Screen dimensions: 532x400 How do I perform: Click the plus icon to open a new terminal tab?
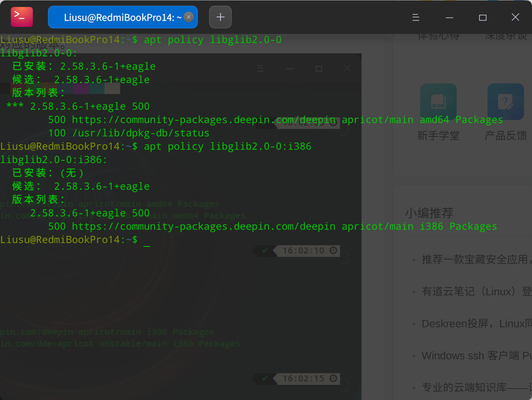point(220,17)
